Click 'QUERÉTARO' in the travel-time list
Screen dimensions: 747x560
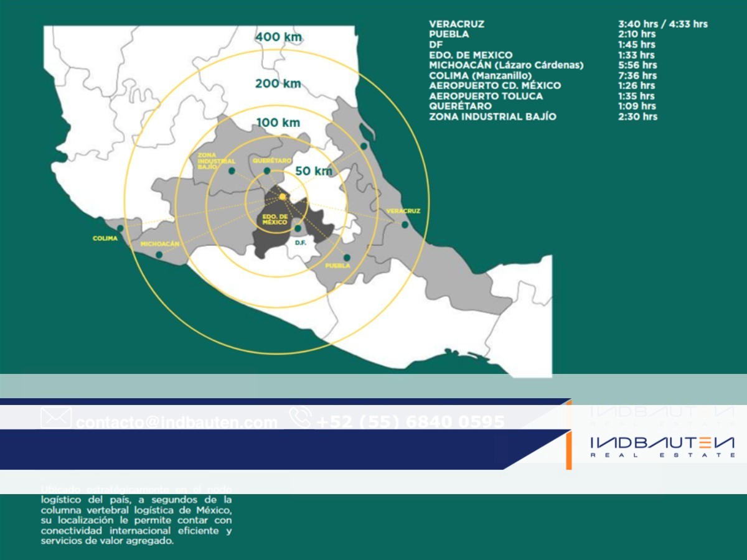pos(460,106)
